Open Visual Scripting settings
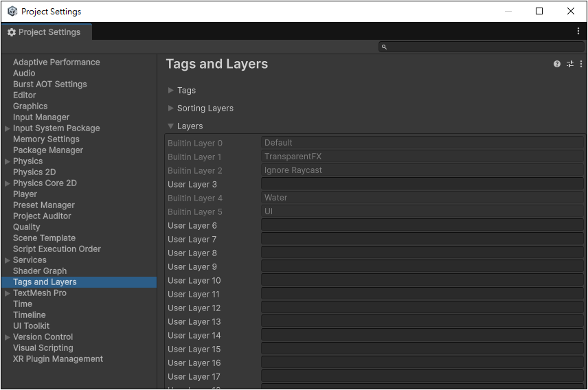Image resolution: width=588 pixels, height=390 pixels. [43, 348]
